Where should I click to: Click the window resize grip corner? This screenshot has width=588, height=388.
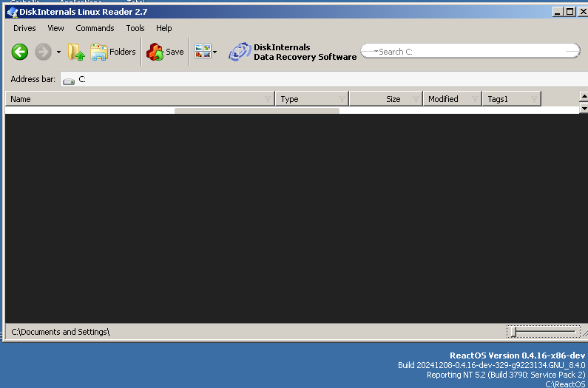pyautogui.click(x=584, y=333)
